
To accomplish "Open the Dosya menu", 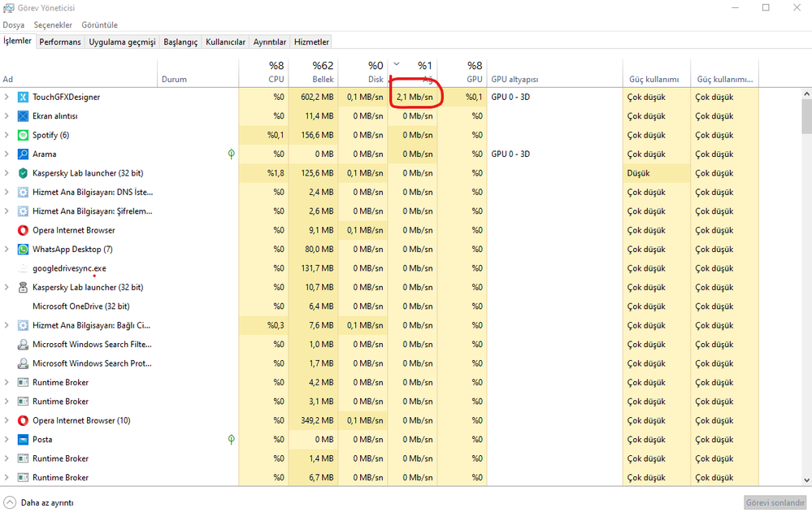I will (14, 25).
